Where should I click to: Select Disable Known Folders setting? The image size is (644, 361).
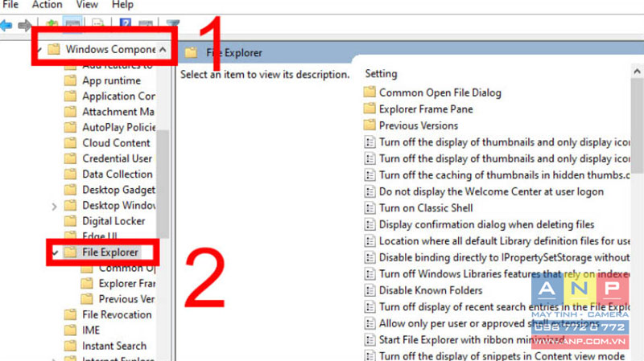431,290
